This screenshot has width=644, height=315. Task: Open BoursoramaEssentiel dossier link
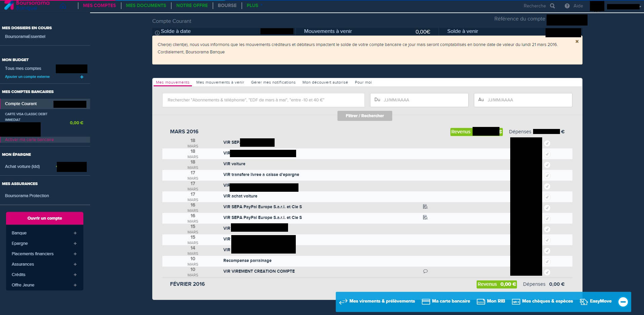25,37
